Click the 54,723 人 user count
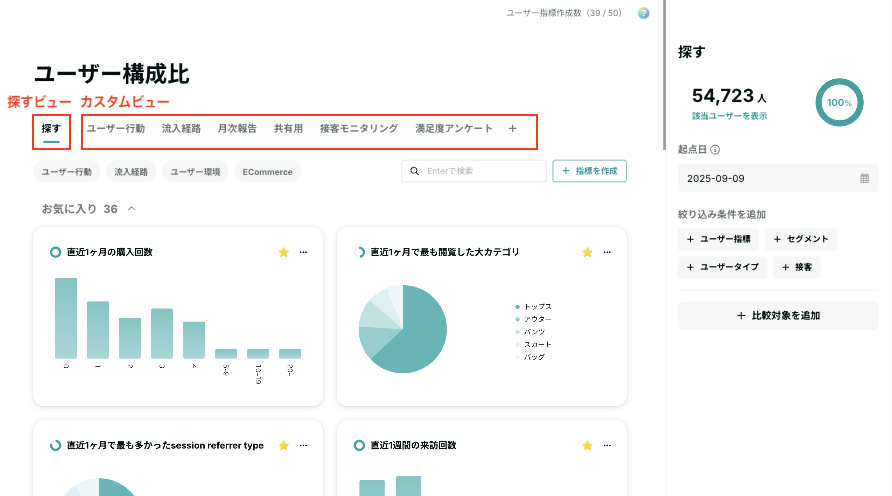 click(729, 96)
